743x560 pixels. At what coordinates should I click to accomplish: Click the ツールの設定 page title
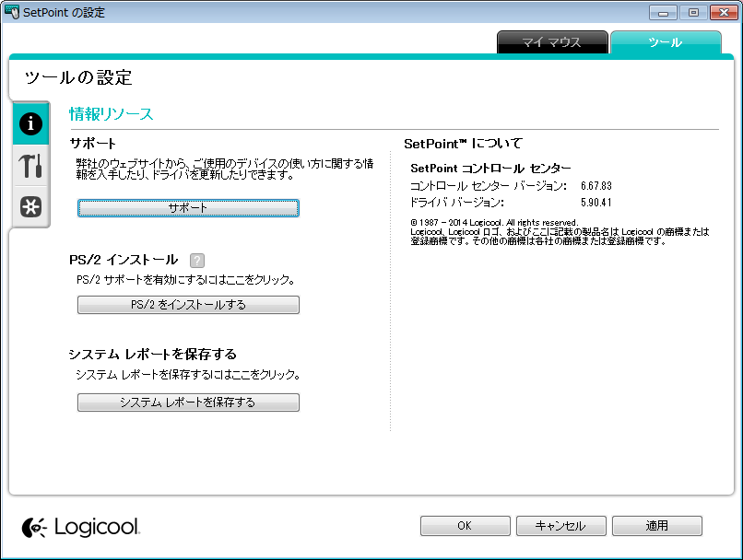point(78,77)
